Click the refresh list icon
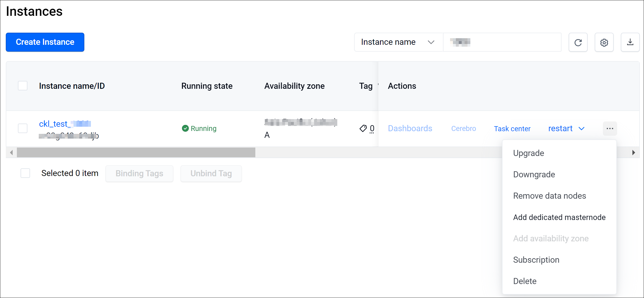The height and width of the screenshot is (298, 644). [x=578, y=42]
